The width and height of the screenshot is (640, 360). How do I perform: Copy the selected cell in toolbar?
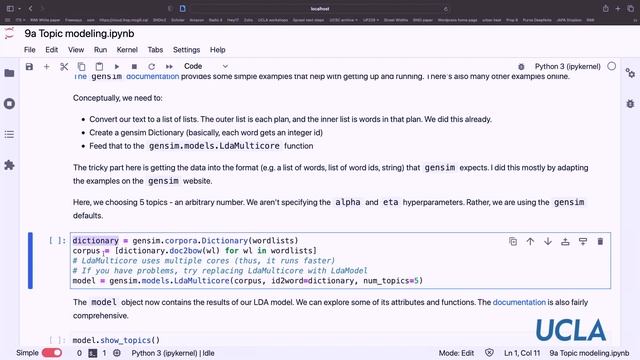[x=82, y=67]
